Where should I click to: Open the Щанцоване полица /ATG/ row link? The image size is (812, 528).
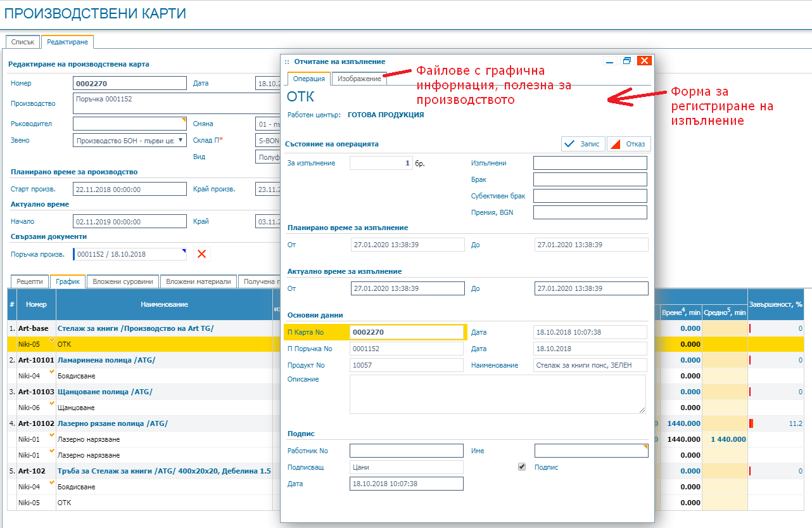click(x=105, y=392)
